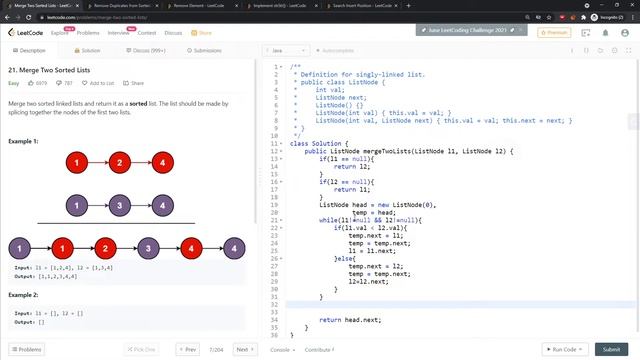
Task: Submit the solution
Action: point(611,349)
